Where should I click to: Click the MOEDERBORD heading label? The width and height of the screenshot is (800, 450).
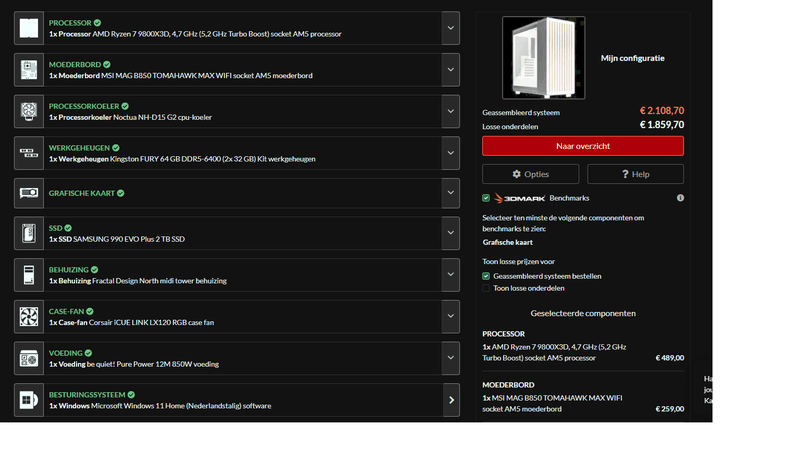coord(75,65)
